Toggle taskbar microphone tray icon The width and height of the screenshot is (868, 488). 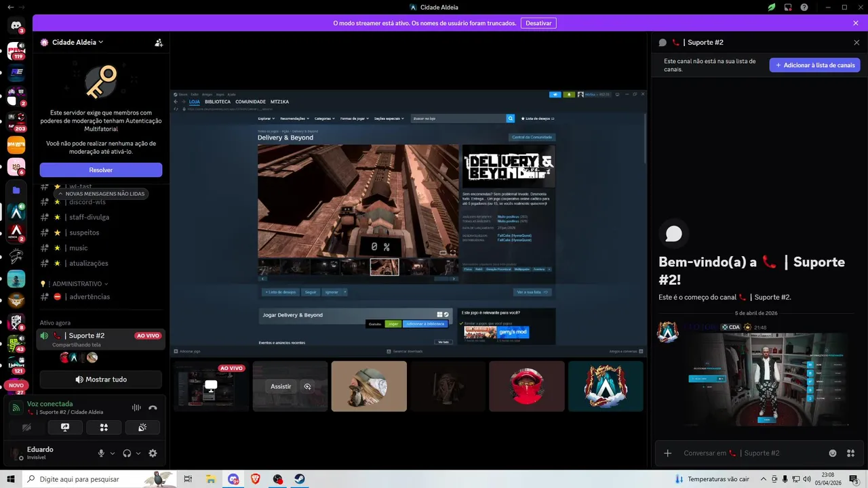tap(785, 479)
